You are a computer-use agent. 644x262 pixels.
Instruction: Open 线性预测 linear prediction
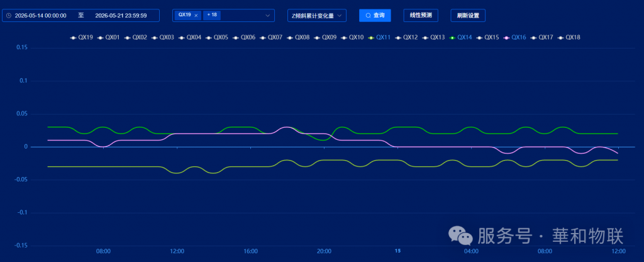(421, 15)
